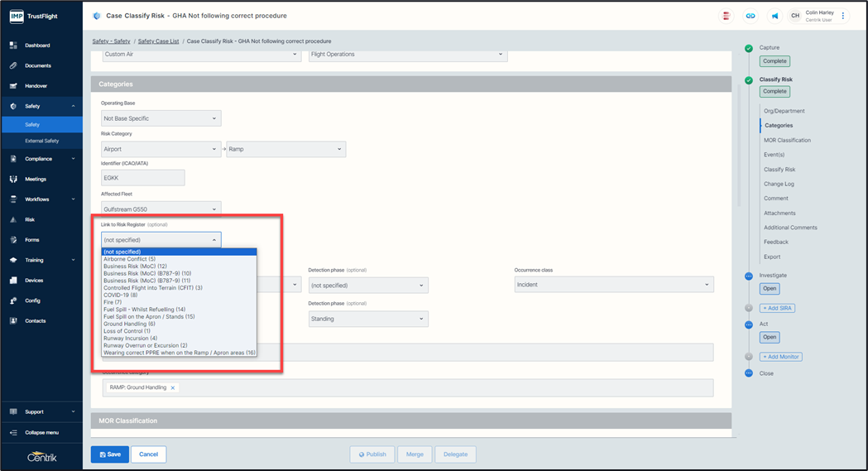Click the Safety Case List breadcrumb
The image size is (868, 471).
click(158, 41)
